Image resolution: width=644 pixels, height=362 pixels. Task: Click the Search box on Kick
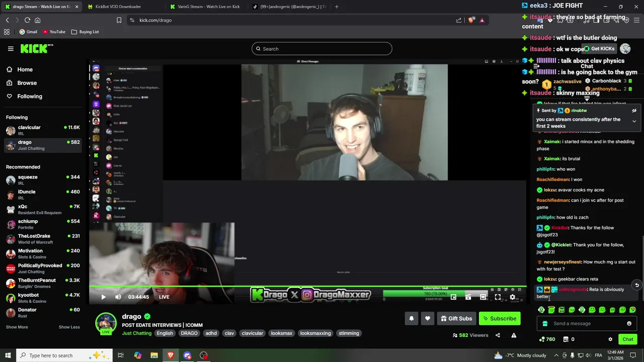click(322, 49)
